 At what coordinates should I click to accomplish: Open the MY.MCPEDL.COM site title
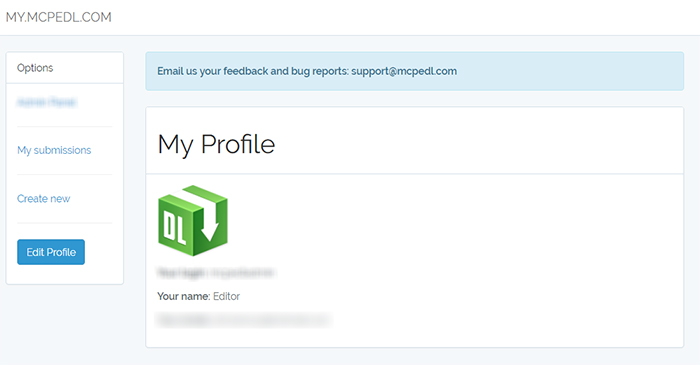tap(58, 17)
